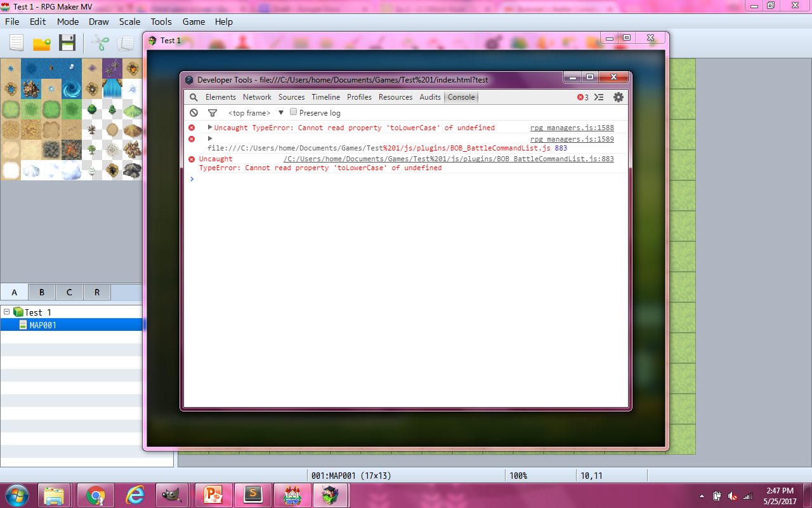Toggle the console filter funnel icon
The height and width of the screenshot is (508, 812).
pyautogui.click(x=213, y=113)
